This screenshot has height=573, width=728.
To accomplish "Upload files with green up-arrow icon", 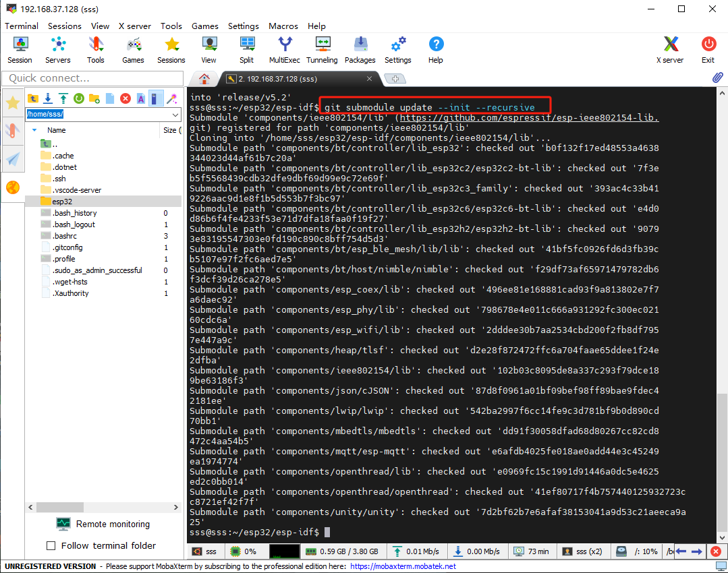I will (x=63, y=98).
